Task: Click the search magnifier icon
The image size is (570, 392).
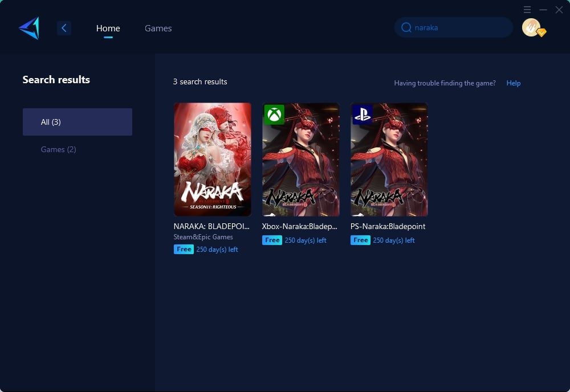Action: (406, 27)
